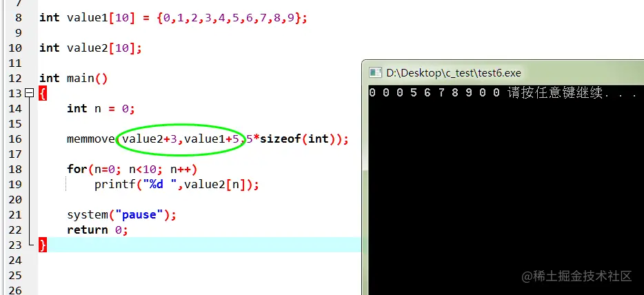Click the n++ increment expression
Viewport: 644px width, 295px height.
click(180, 169)
